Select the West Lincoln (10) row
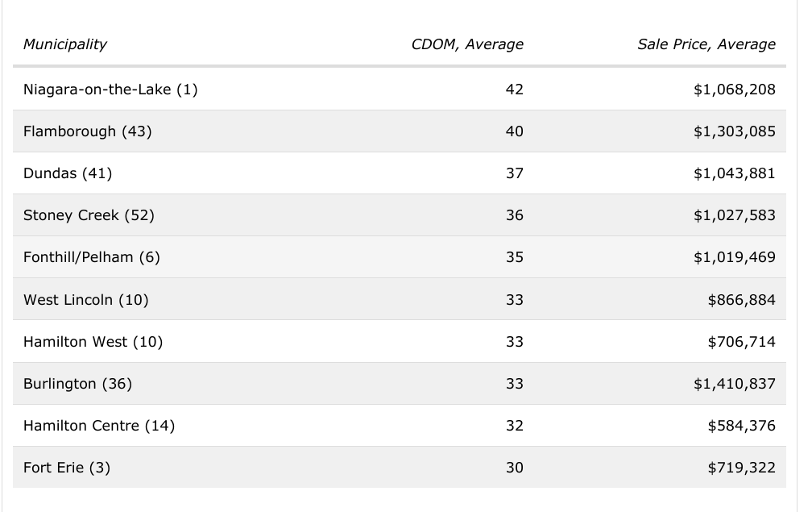The height and width of the screenshot is (512, 812). pos(86,300)
